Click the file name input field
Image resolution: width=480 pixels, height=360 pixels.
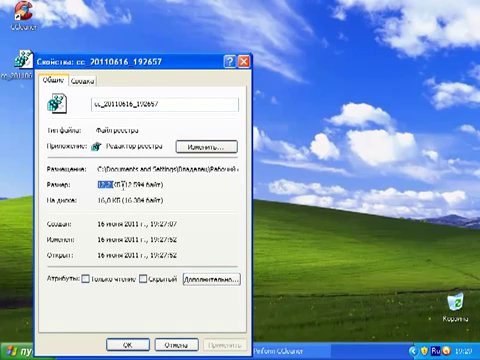(x=165, y=104)
